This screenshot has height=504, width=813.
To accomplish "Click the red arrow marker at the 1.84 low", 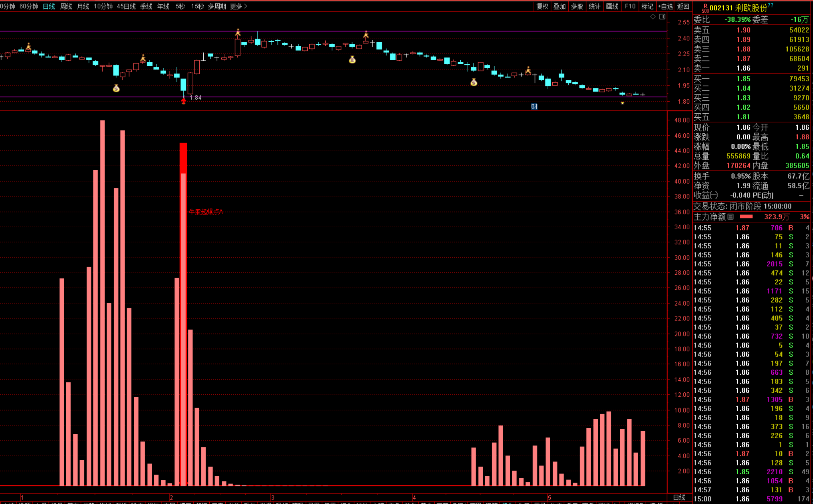I will point(184,101).
